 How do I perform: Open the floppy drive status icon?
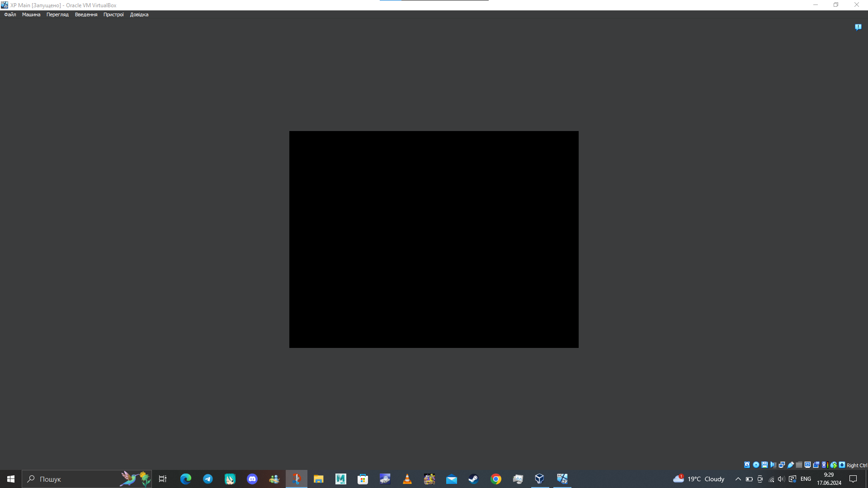764,465
